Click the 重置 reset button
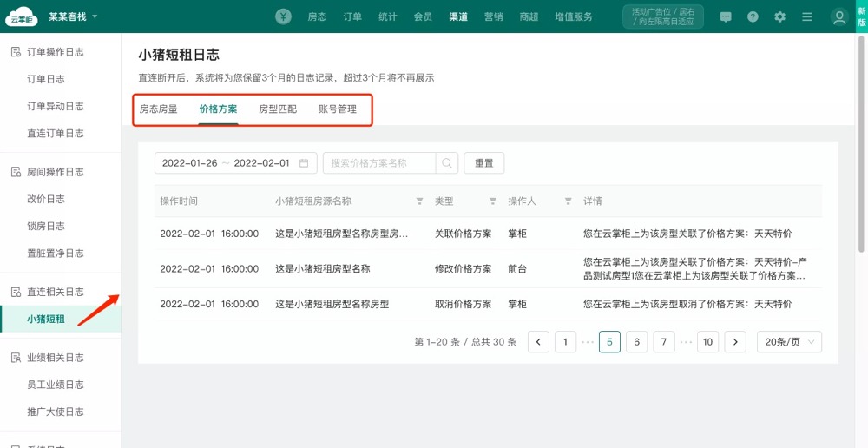 click(483, 163)
